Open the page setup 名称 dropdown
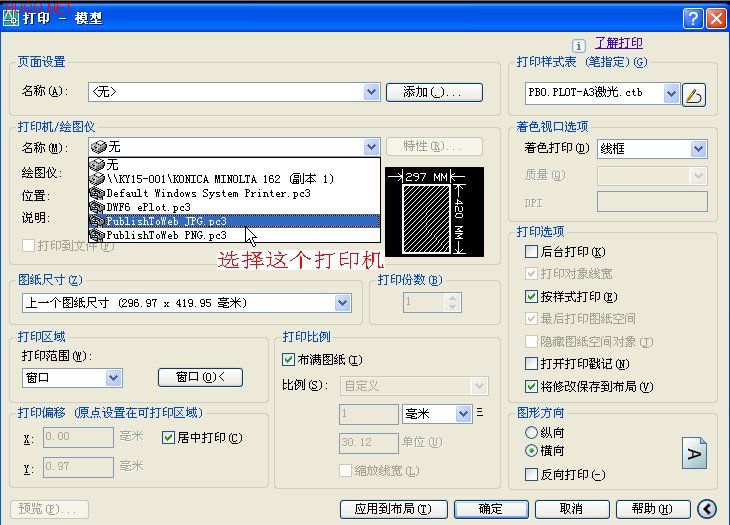This screenshot has width=730, height=525. pyautogui.click(x=371, y=92)
